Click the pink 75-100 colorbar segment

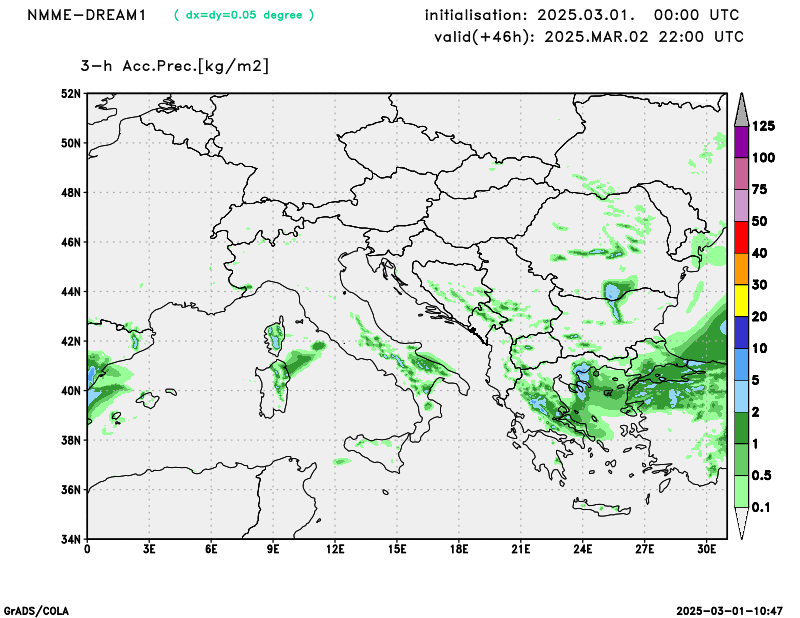point(741,174)
